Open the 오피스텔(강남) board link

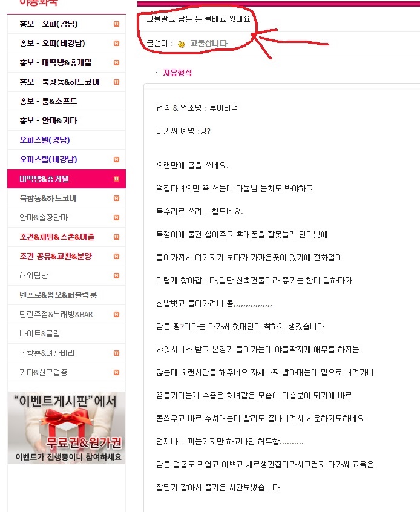67,140
